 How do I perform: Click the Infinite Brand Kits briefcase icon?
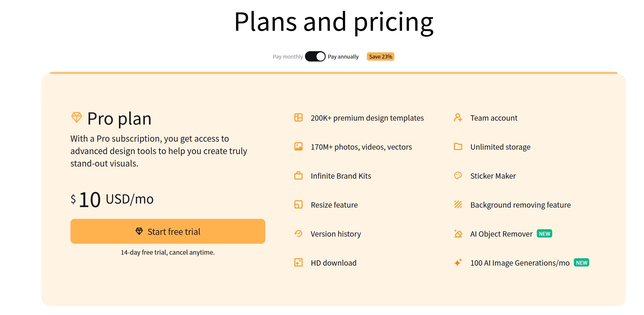[298, 175]
